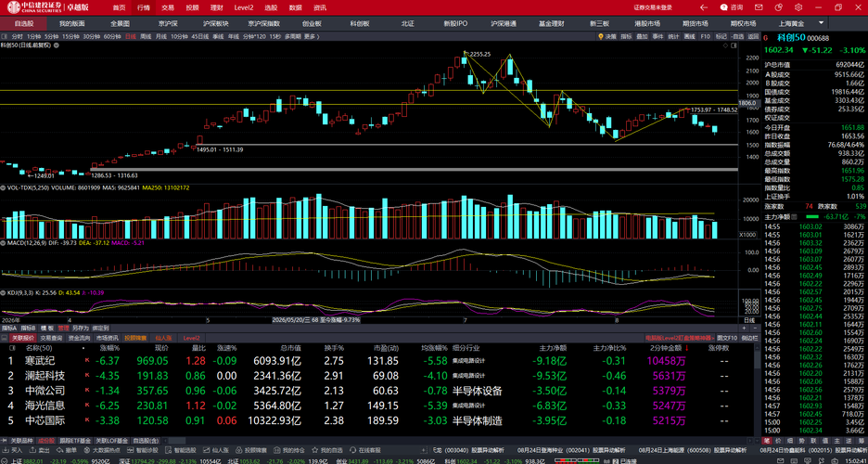Open the 事件 events menu
Viewport: 868px width, 464px height.
(657, 36)
